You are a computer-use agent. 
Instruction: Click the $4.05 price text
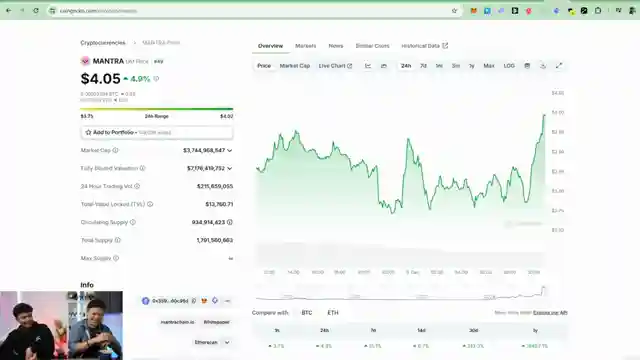coord(100,78)
